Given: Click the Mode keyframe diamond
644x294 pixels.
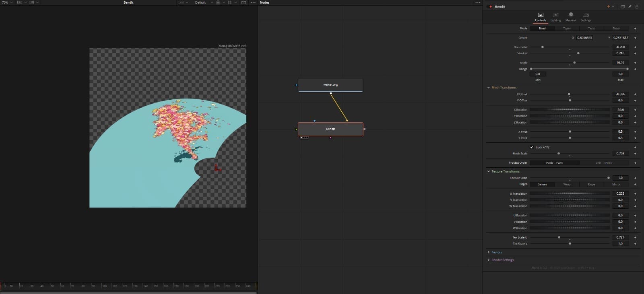Looking at the screenshot, I should point(635,29).
